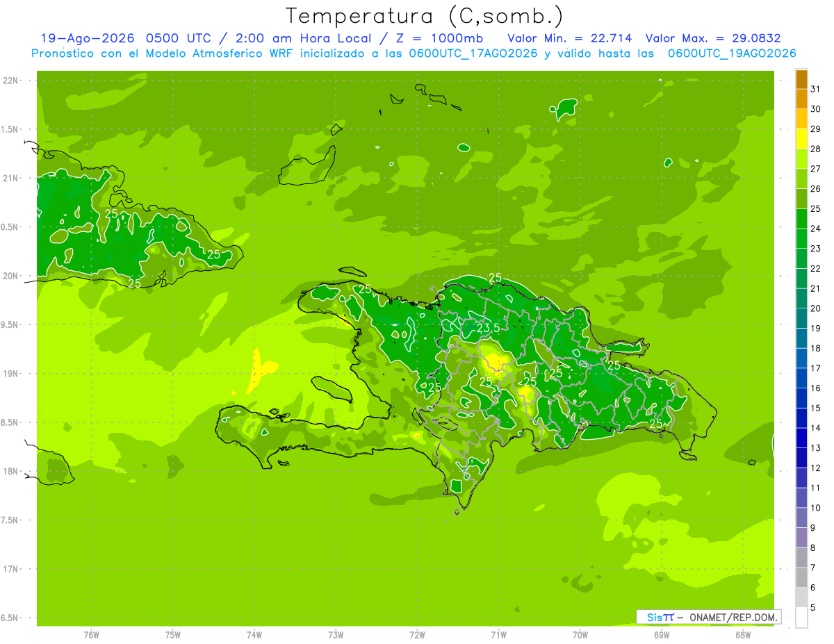This screenshot has height=644, width=834.
Task: Click the legend value 28
Action: (816, 149)
